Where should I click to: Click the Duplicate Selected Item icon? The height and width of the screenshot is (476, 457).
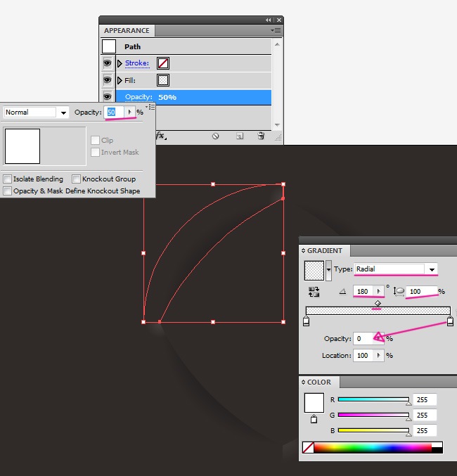(x=239, y=136)
